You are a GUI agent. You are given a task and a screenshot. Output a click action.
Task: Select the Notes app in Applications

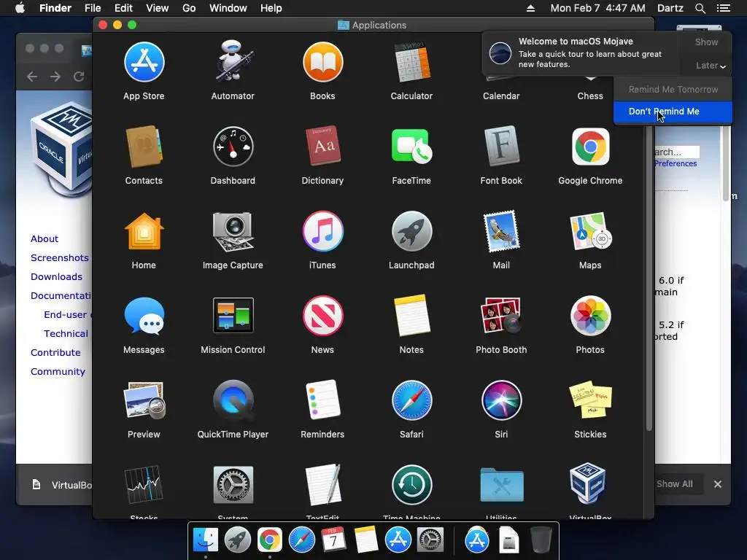pos(411,316)
